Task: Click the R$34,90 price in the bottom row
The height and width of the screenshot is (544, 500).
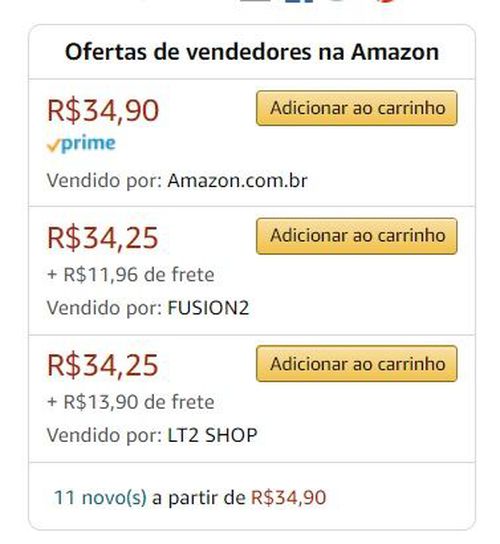Action: tap(289, 497)
